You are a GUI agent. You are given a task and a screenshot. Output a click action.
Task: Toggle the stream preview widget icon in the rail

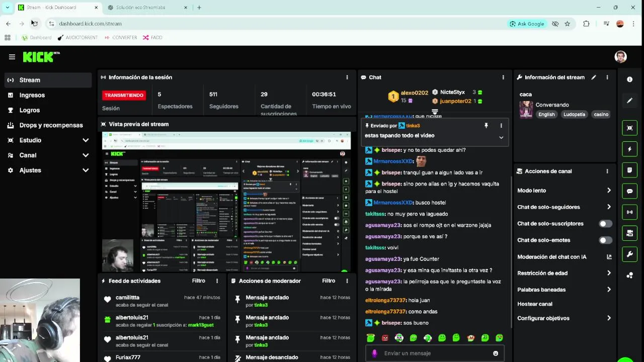[x=629, y=128]
